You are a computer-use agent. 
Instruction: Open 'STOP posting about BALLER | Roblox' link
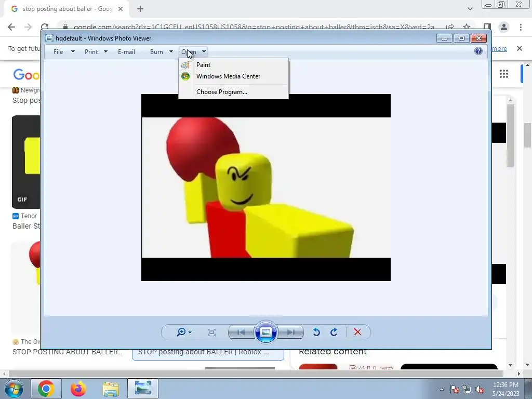point(204,352)
